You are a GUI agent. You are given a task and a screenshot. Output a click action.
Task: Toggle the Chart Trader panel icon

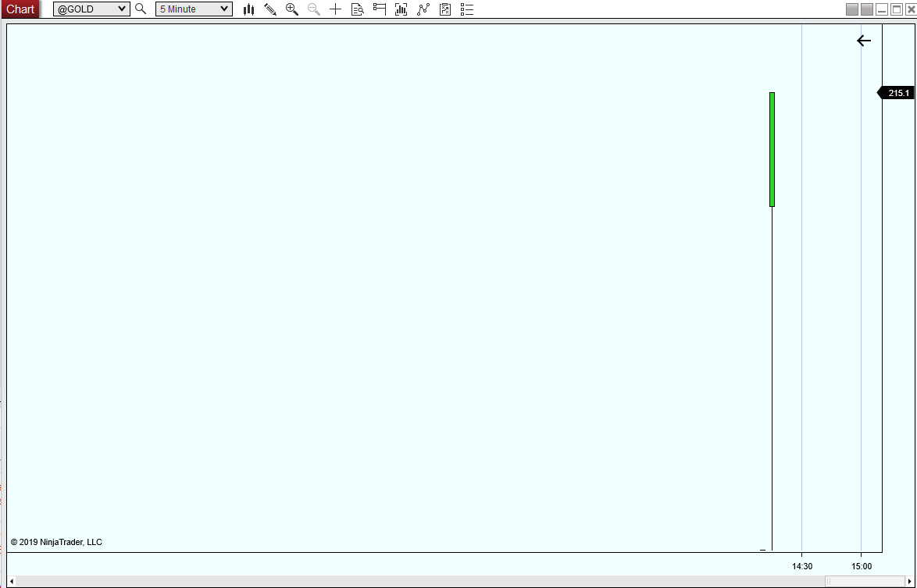(379, 9)
